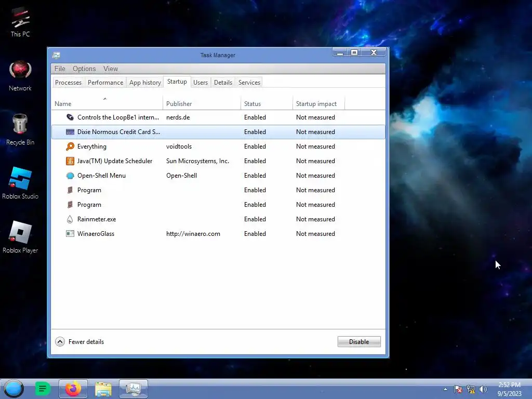Switch to the Services tab
The height and width of the screenshot is (399, 532).
click(x=249, y=83)
